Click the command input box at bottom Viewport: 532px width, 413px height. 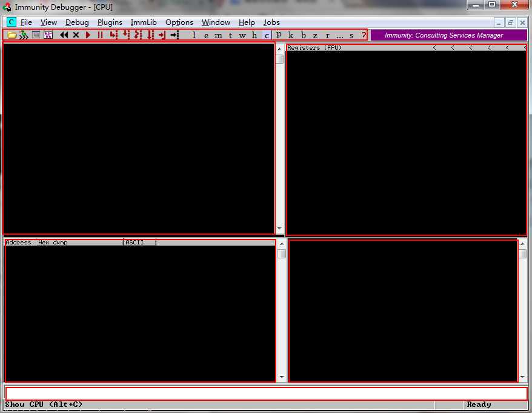[x=267, y=394]
